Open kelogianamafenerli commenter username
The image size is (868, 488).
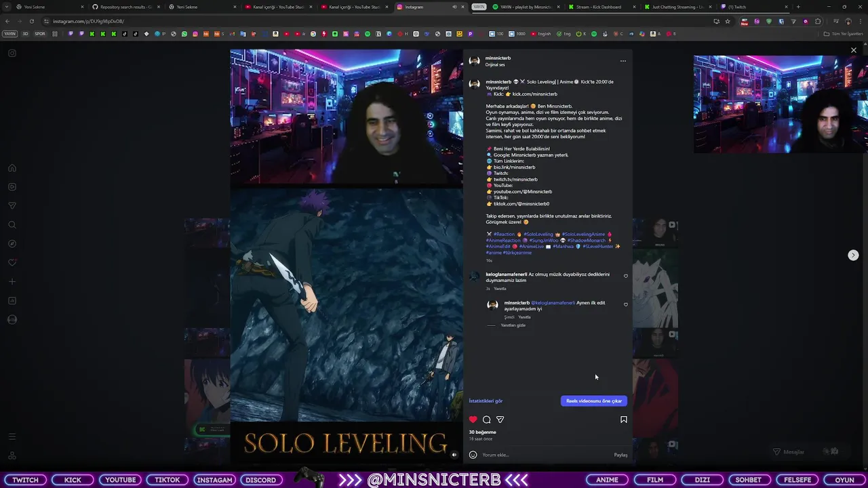point(507,274)
